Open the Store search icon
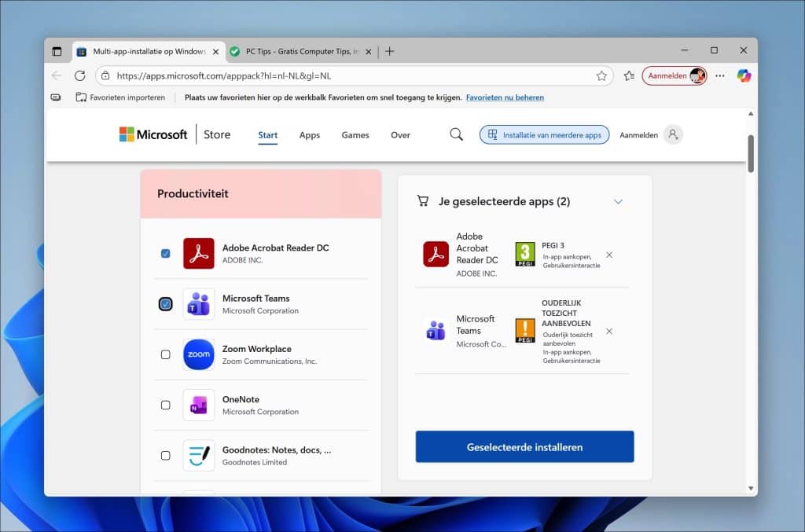This screenshot has width=805, height=532. tap(456, 134)
